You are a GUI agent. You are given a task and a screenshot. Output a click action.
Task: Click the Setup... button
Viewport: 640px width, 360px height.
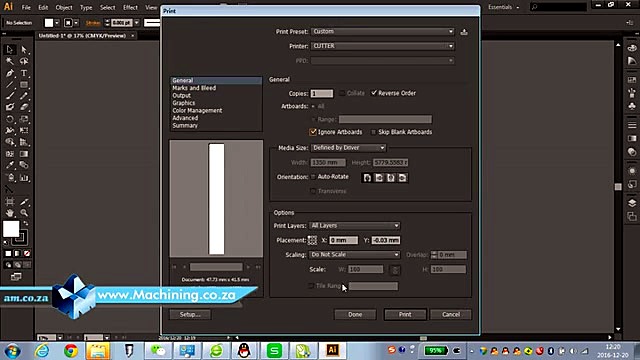(190, 314)
